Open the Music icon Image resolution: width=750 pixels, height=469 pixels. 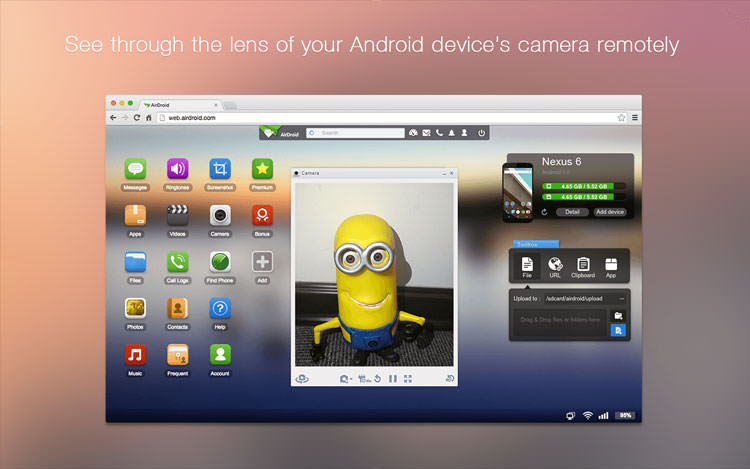tap(135, 355)
